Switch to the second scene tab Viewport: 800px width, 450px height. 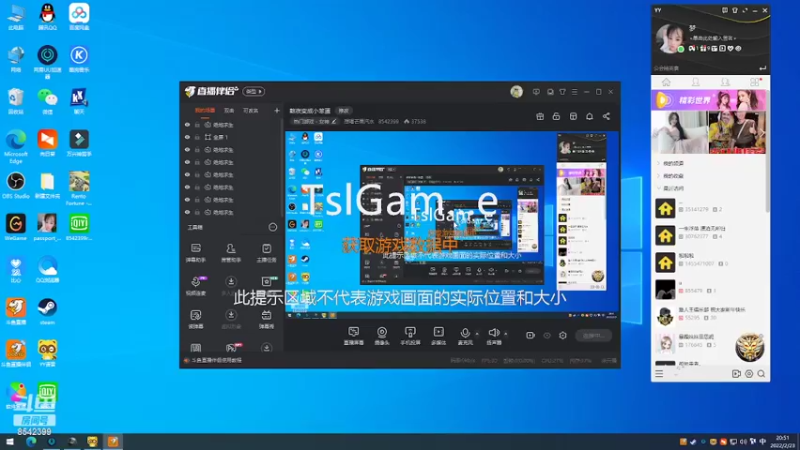click(229, 110)
